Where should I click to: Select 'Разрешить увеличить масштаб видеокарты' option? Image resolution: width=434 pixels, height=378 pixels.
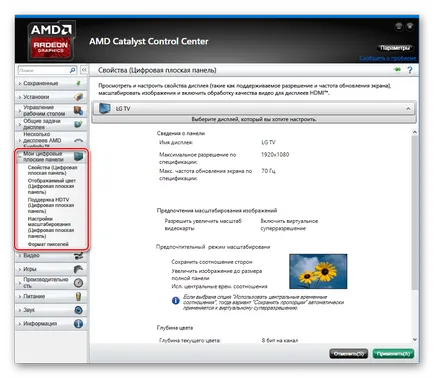point(203,224)
